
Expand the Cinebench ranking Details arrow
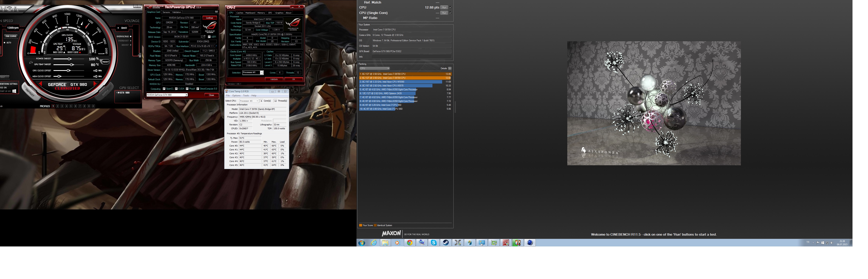point(450,68)
